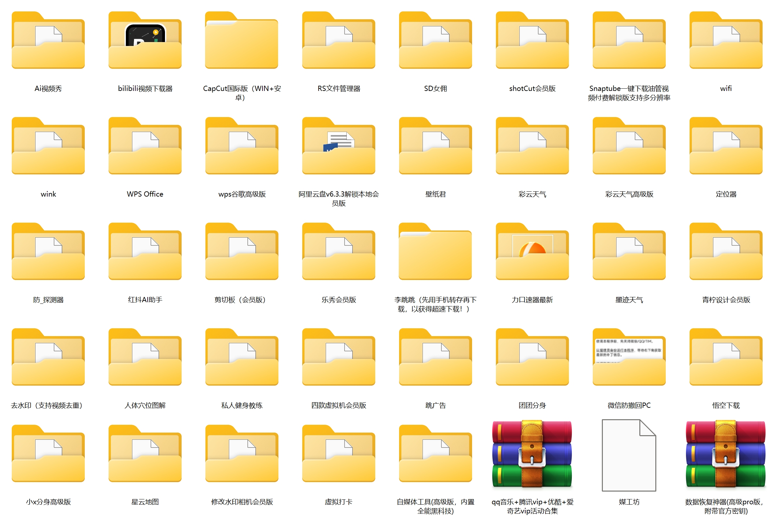Click the 去水印 folder icon

point(48,357)
